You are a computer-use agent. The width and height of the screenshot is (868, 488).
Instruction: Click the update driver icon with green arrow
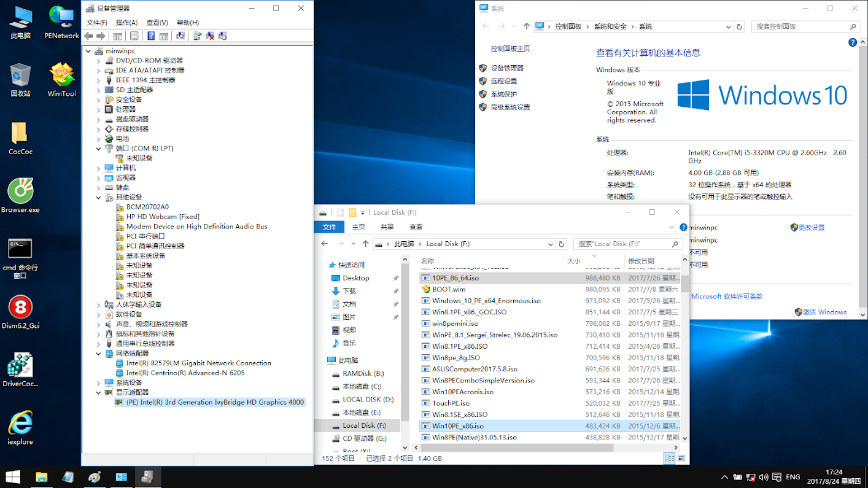[x=197, y=36]
